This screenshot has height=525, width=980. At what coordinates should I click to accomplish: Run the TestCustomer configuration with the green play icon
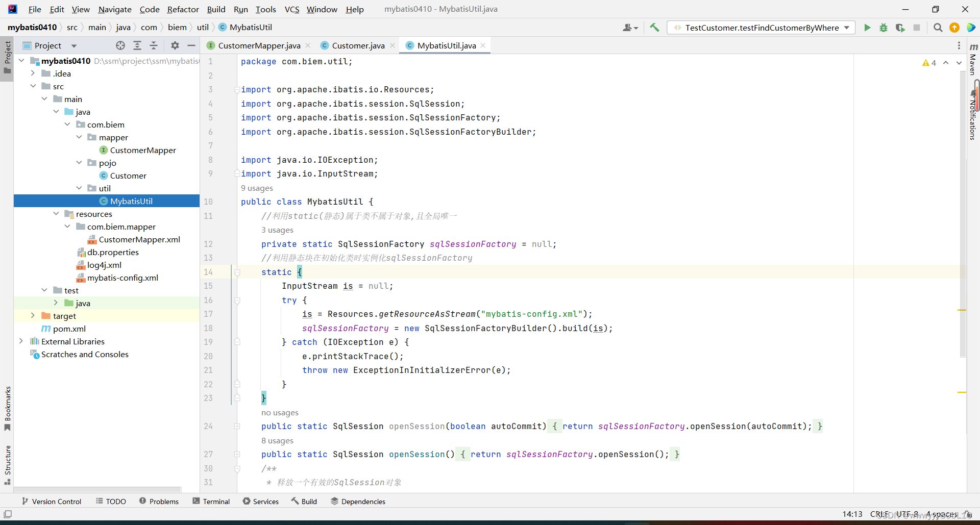(x=868, y=28)
